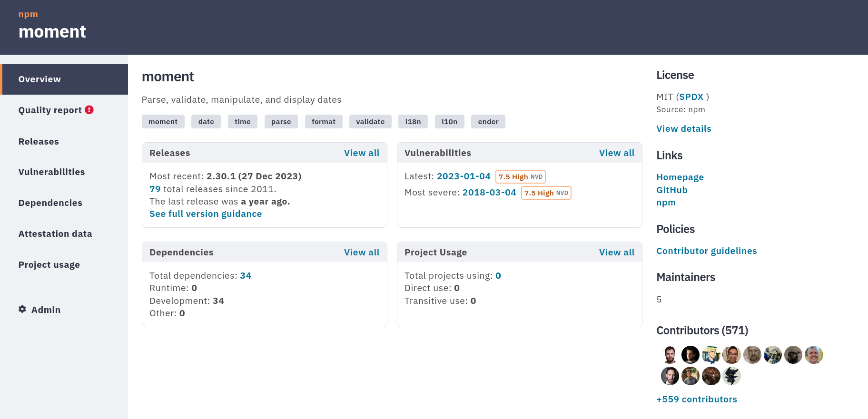Image resolution: width=868 pixels, height=419 pixels.
Task: Open the GitHub link
Action: (x=672, y=190)
